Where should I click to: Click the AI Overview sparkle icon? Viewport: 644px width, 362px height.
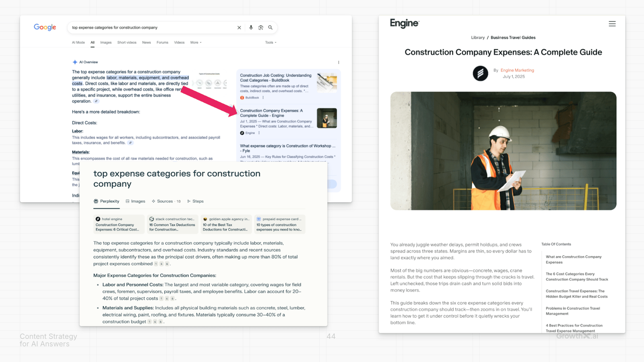pos(75,62)
